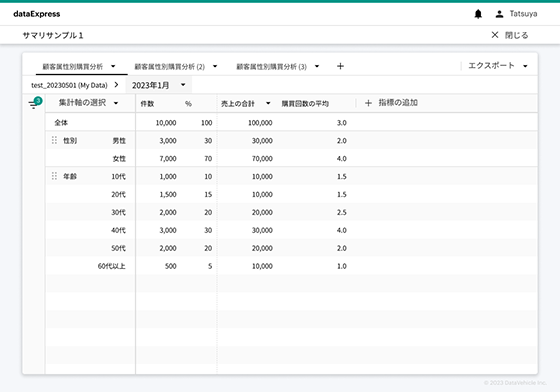The width and height of the screenshot is (560, 392).
Task: Click test_20230501 (My Data) breadcrumb
Action: tap(69, 85)
